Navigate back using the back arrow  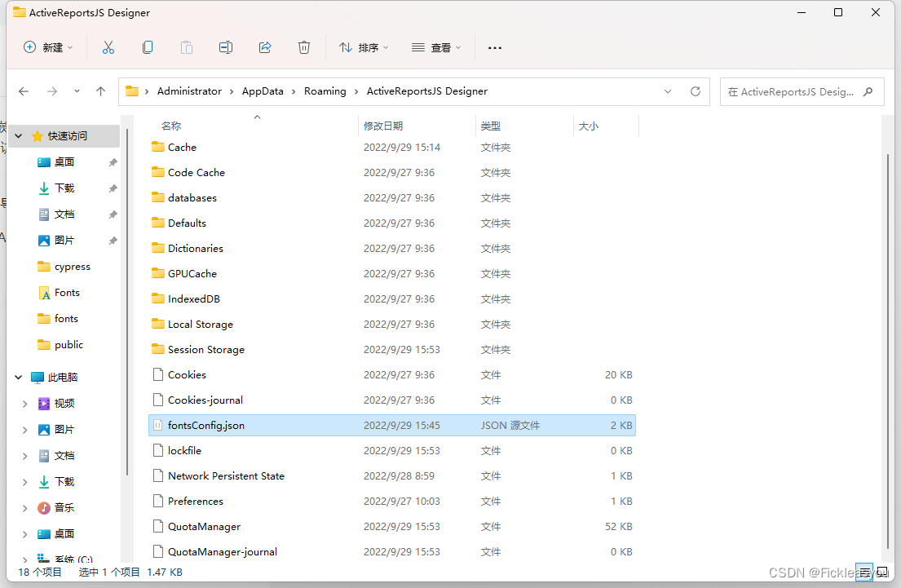tap(24, 91)
